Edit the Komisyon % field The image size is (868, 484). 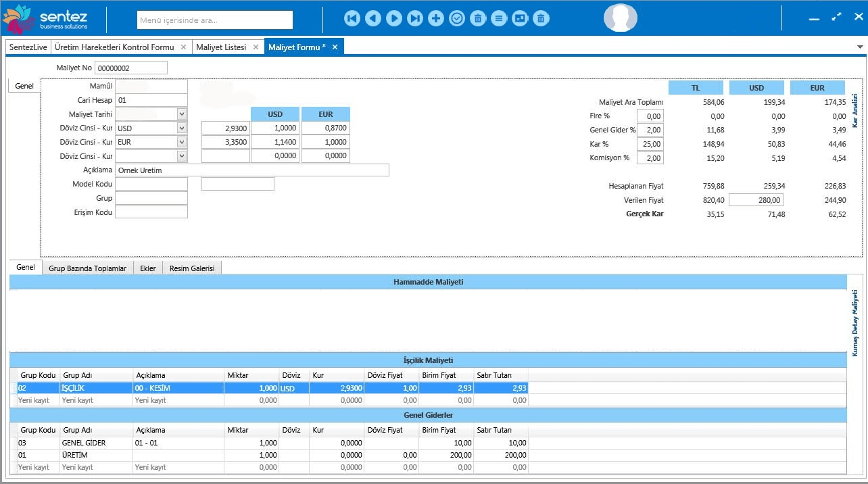point(650,158)
